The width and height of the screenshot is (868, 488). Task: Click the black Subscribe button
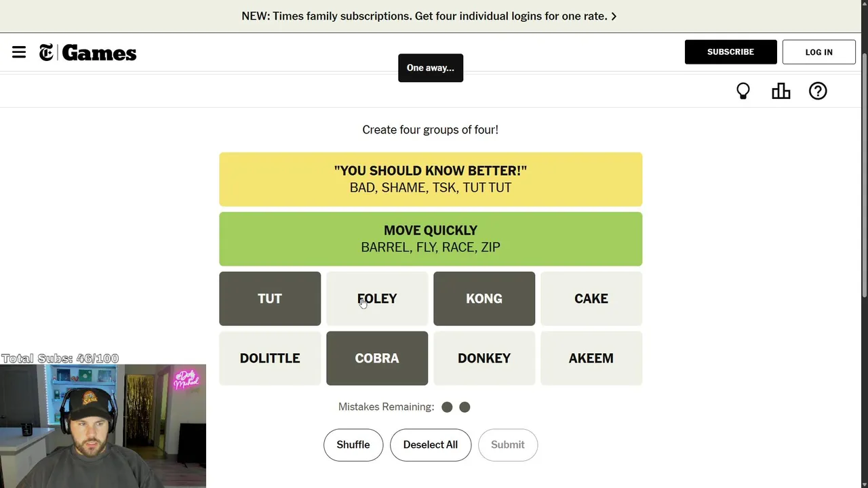pos(731,52)
